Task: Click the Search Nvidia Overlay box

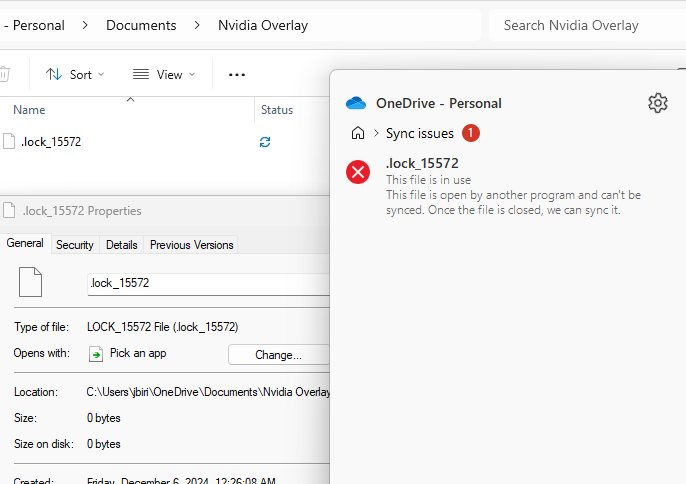Action: point(587,25)
